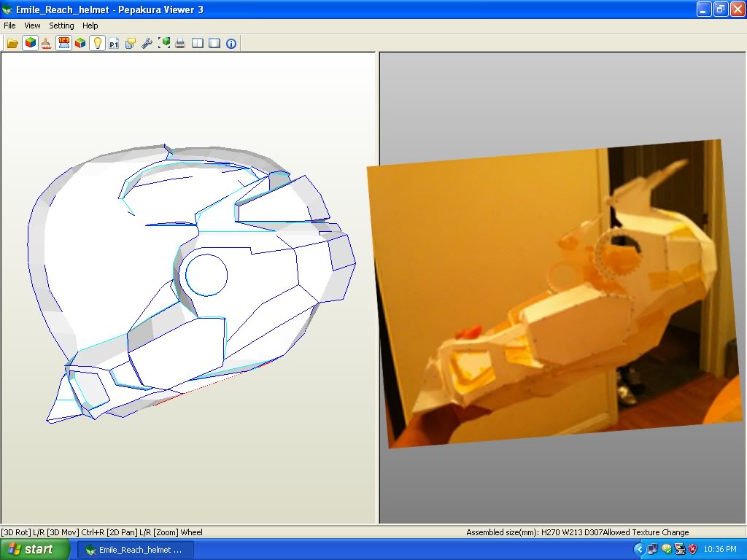Click the blue info icon
This screenshot has height=560, width=747.
click(x=231, y=43)
